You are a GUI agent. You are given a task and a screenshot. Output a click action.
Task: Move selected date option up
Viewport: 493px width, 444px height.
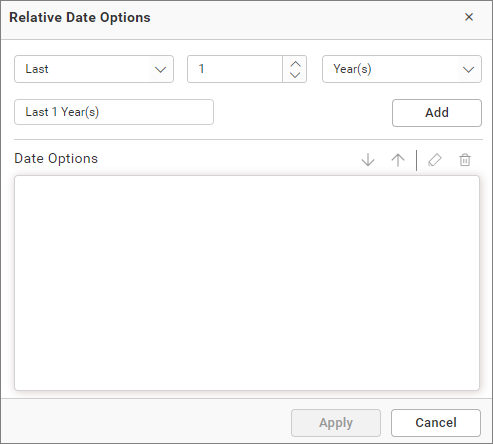coord(398,160)
